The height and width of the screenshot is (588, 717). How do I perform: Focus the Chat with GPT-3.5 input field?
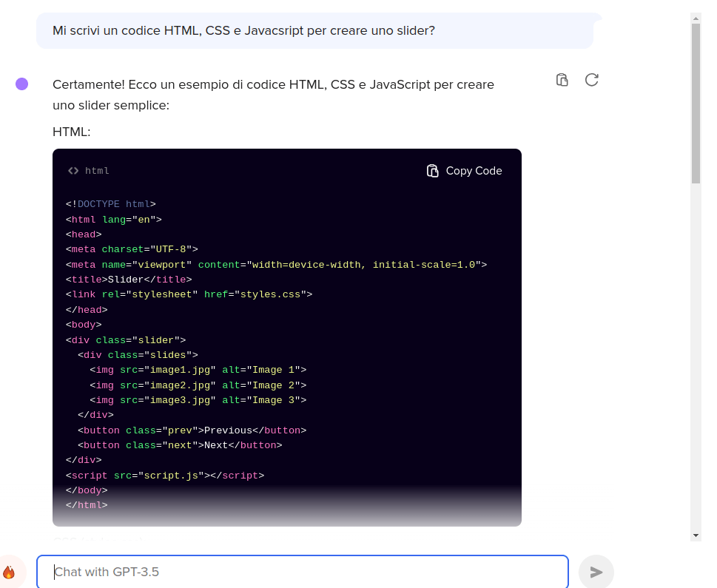tap(303, 572)
